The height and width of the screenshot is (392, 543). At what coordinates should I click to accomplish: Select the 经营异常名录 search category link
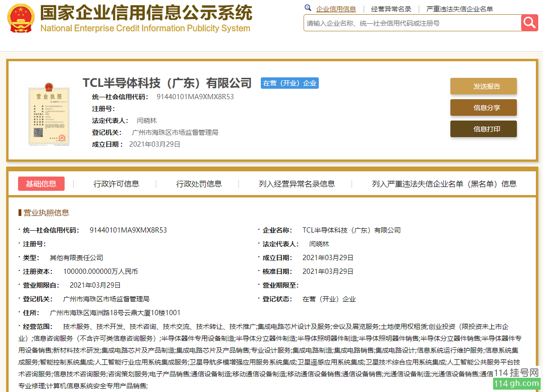(391, 9)
